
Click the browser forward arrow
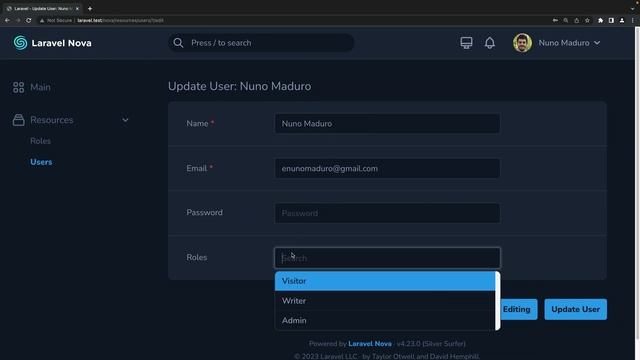pyautogui.click(x=18, y=20)
